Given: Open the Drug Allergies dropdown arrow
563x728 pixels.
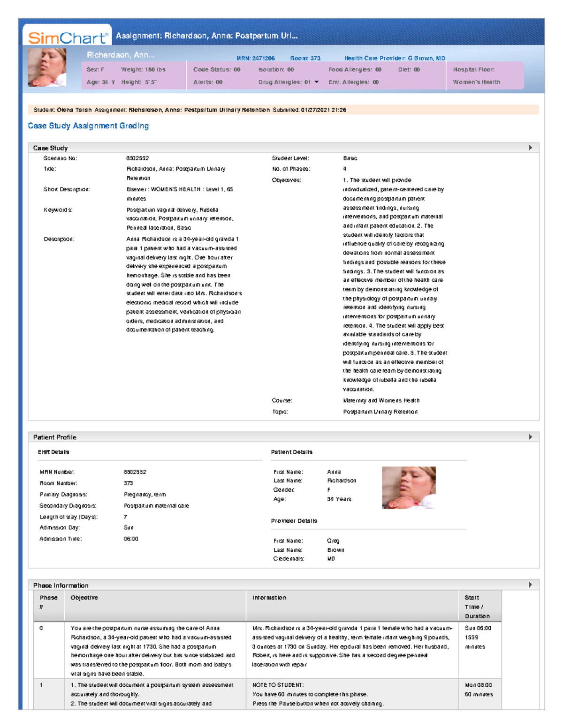Looking at the screenshot, I should [317, 82].
